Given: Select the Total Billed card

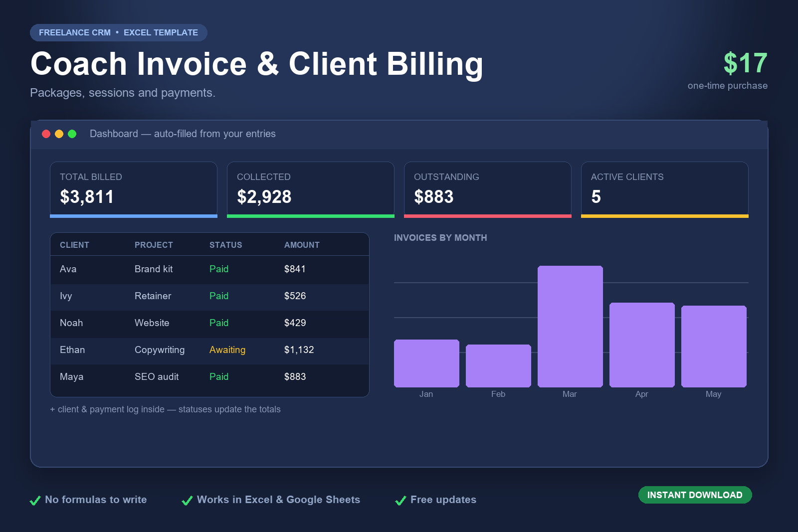Looking at the screenshot, I should [134, 189].
